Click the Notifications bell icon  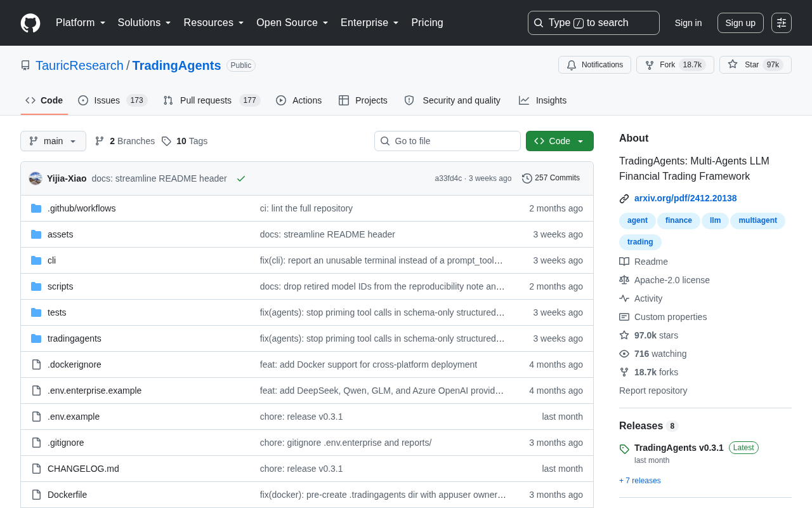[x=572, y=65]
